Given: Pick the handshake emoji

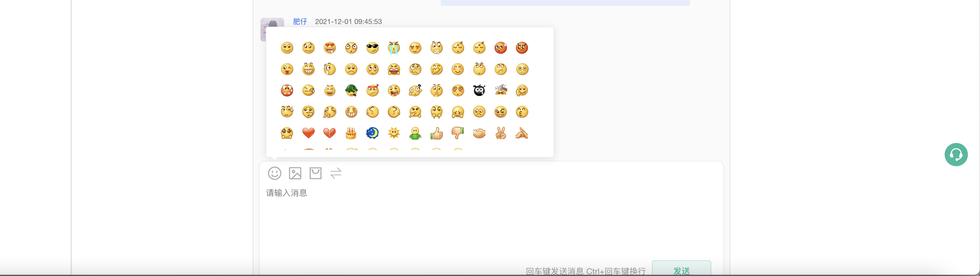Looking at the screenshot, I should (479, 133).
